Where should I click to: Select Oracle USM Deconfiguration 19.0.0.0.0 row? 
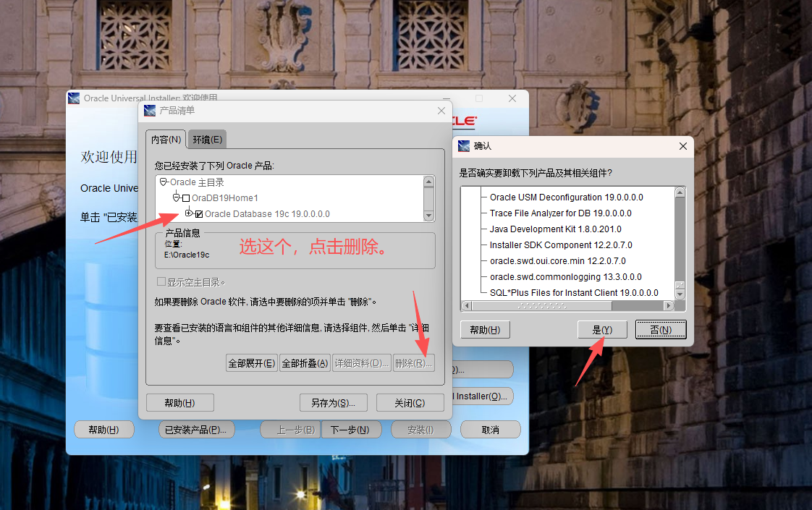pos(567,197)
